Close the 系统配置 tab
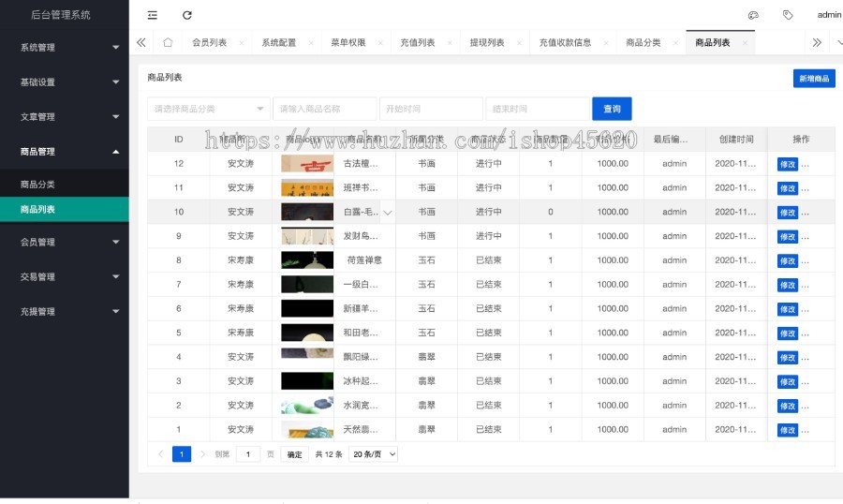 [x=311, y=43]
